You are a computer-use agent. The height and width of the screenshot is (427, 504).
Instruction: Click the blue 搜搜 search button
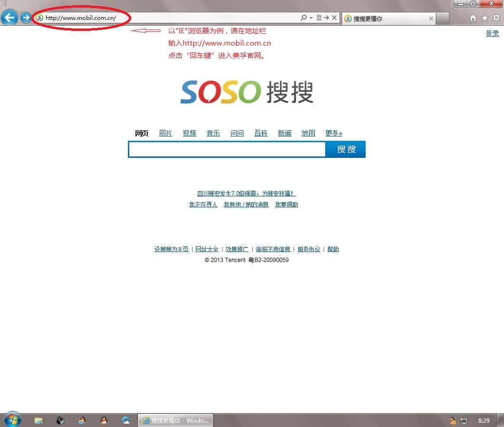coord(346,149)
